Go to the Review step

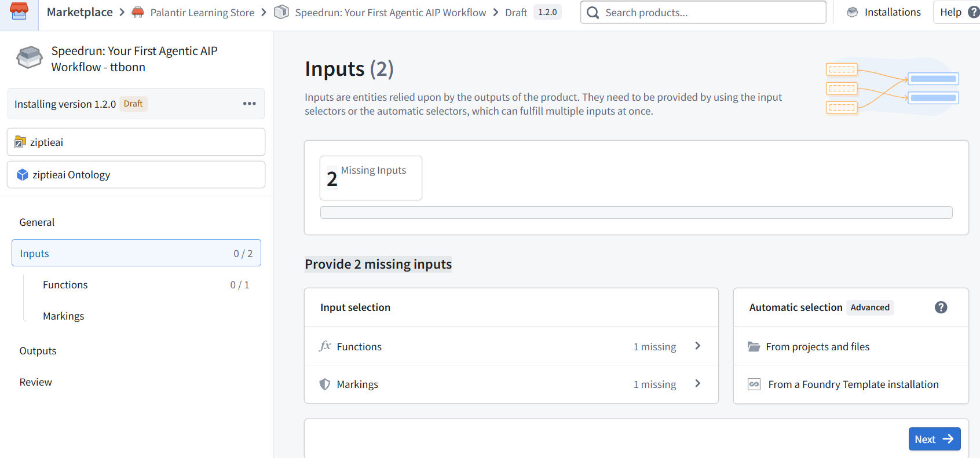coord(35,382)
